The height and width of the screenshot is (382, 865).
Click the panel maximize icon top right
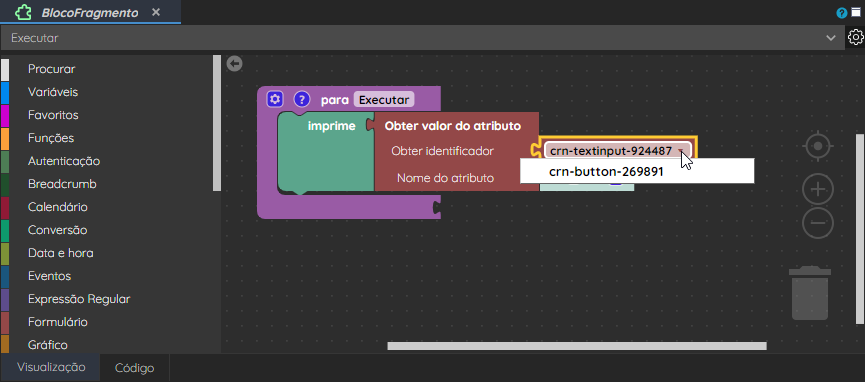[x=856, y=13]
